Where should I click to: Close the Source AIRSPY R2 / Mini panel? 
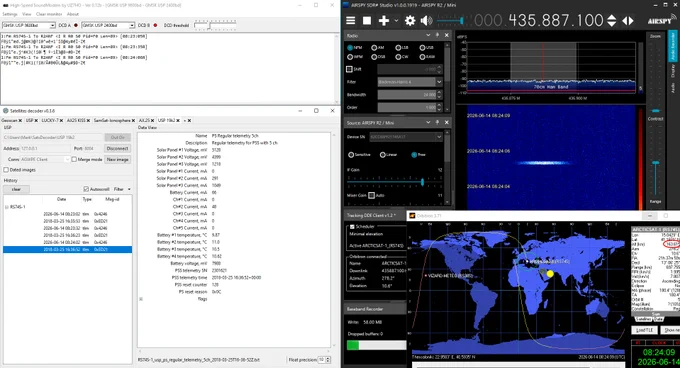(447, 123)
